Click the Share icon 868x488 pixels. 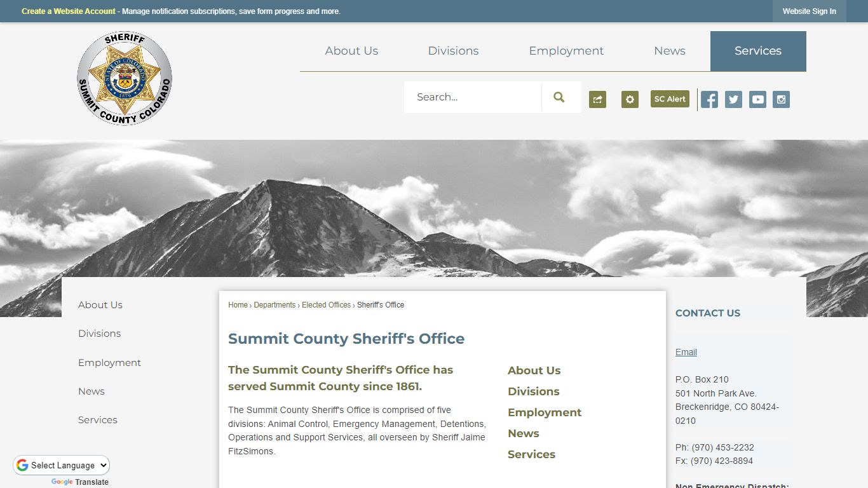[x=597, y=99]
